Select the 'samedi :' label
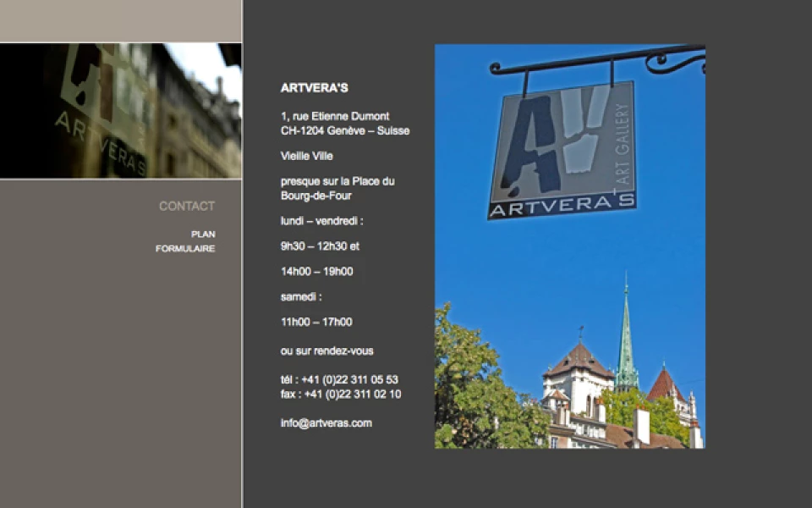 (x=301, y=297)
